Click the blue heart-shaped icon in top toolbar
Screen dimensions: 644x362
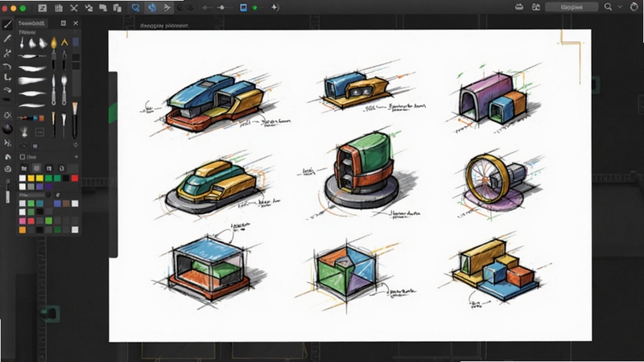pos(135,8)
